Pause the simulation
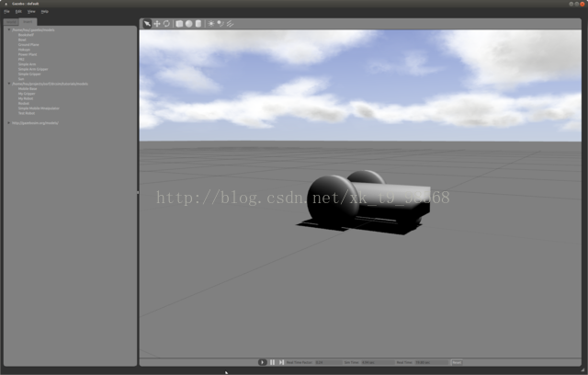The image size is (588, 375). (x=272, y=362)
